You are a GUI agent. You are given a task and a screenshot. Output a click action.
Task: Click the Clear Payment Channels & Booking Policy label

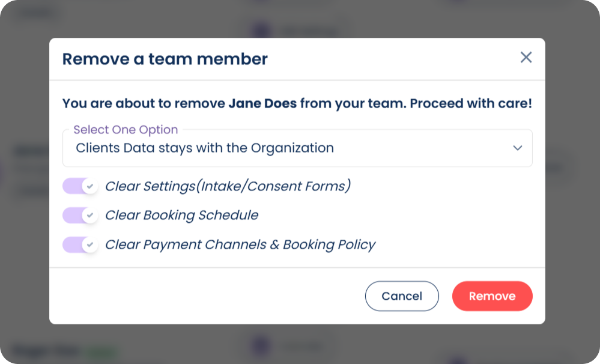pyautogui.click(x=240, y=244)
